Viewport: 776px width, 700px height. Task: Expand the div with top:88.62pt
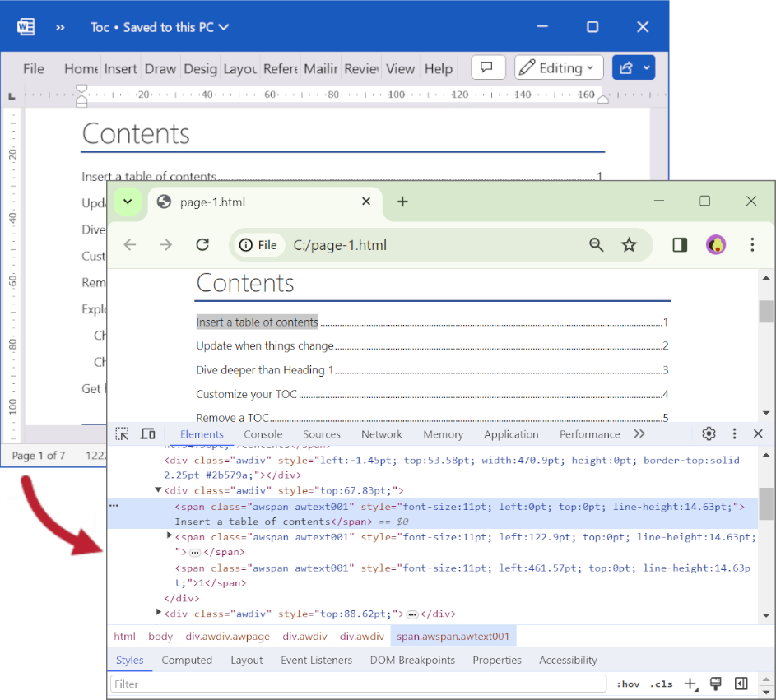click(158, 613)
